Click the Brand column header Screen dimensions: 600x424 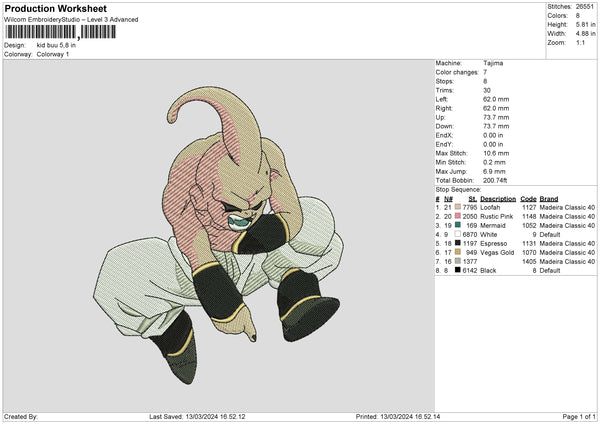coord(553,198)
